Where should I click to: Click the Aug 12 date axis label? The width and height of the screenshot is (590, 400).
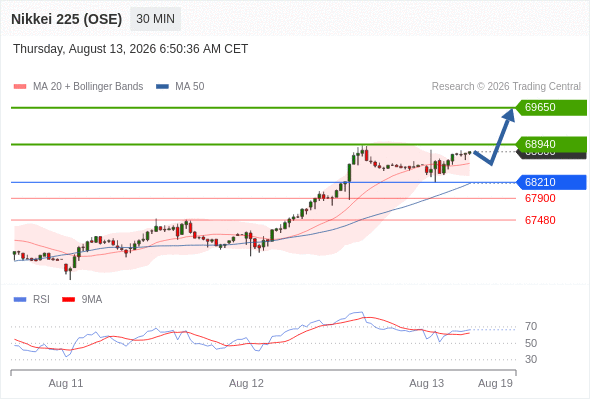pyautogui.click(x=246, y=383)
